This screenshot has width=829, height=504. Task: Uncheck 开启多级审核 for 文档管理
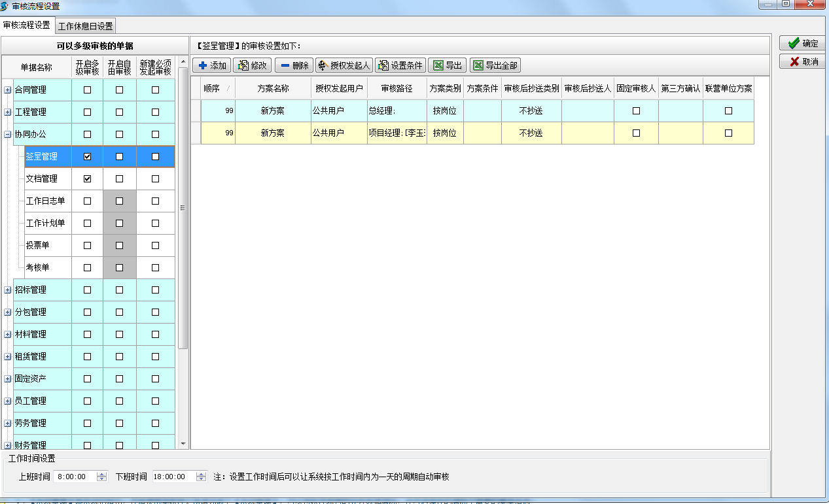[x=87, y=179]
